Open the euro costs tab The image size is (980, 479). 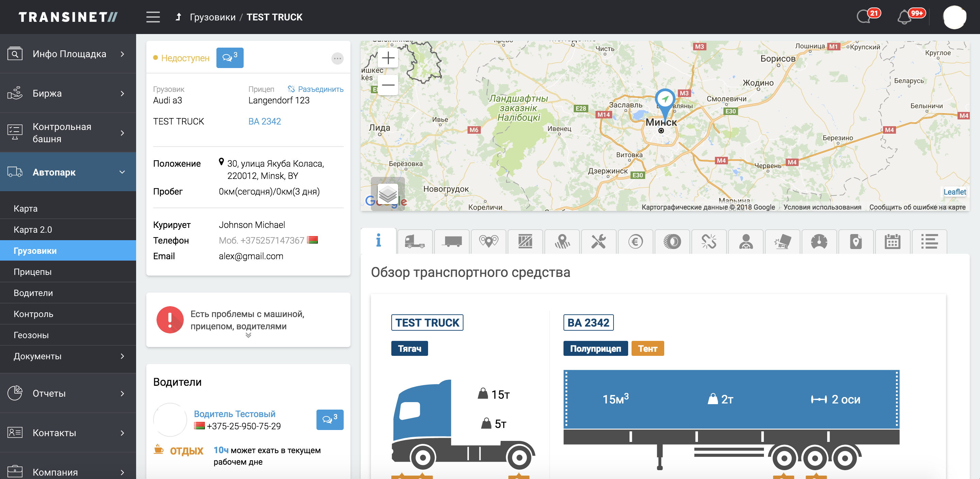coord(635,241)
